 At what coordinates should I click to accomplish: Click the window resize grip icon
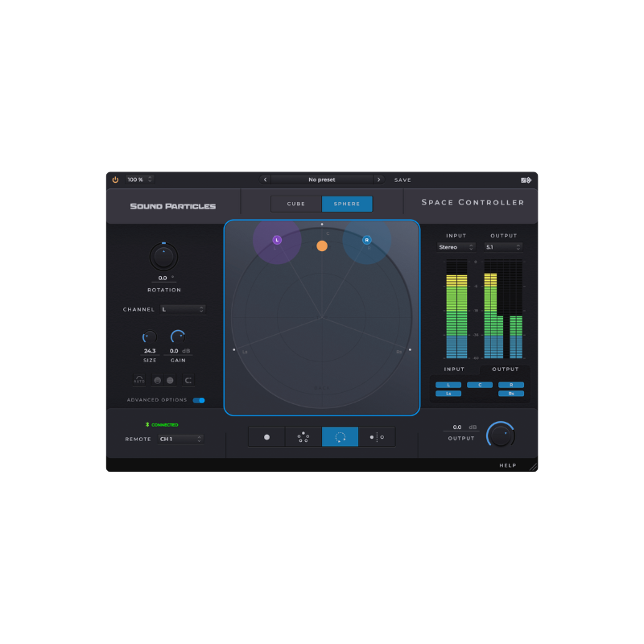tap(533, 467)
